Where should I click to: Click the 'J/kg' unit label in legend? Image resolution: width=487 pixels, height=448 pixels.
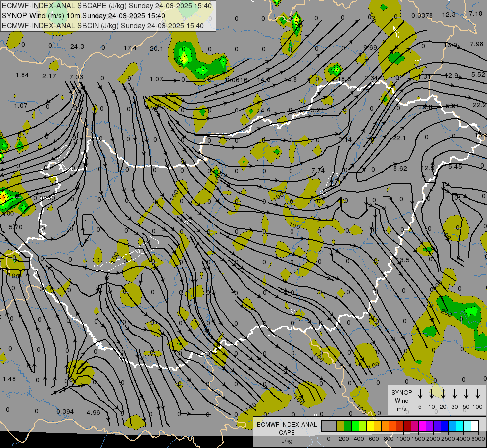coord(287,441)
